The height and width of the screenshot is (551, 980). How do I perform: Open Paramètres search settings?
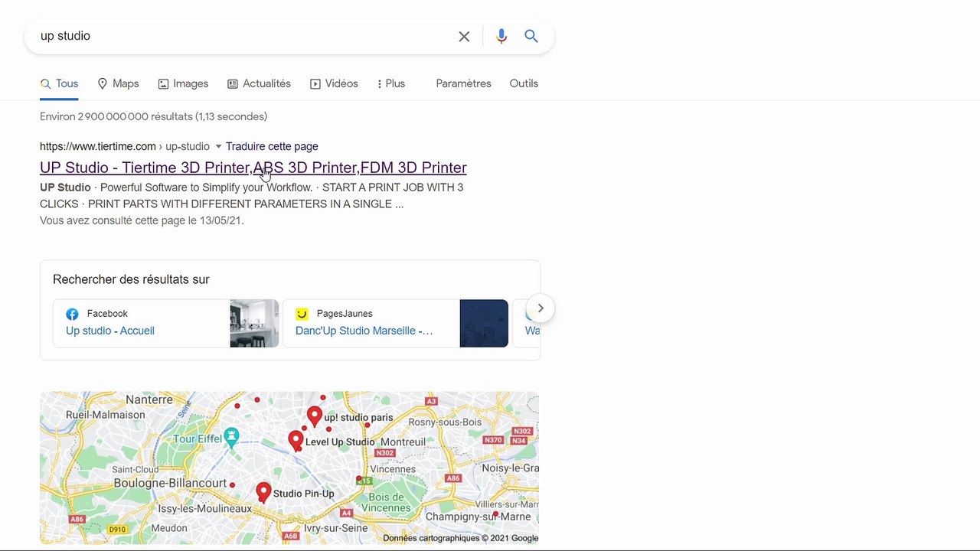pos(463,83)
